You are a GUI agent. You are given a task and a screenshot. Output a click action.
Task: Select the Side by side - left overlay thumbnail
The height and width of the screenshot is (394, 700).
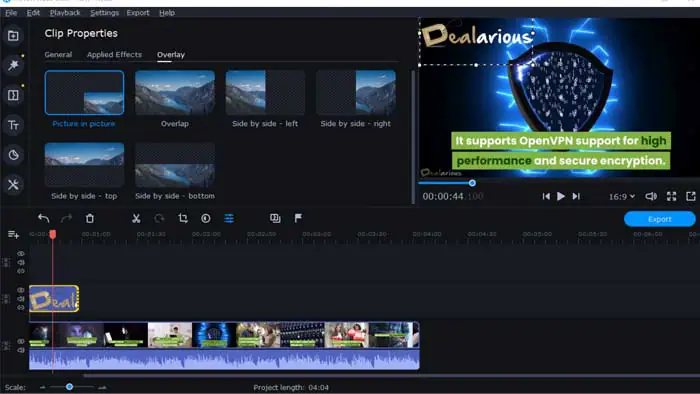(x=265, y=93)
